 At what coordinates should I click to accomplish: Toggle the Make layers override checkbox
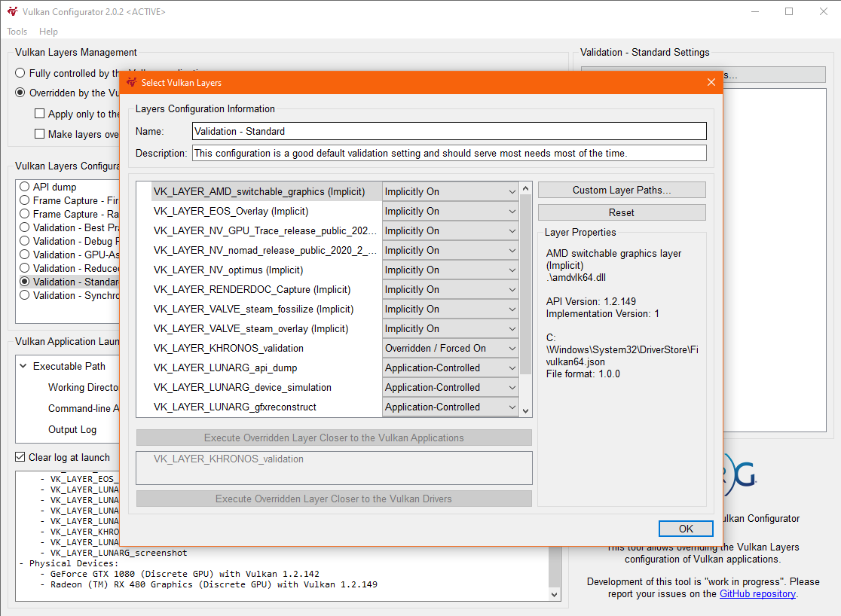pos(39,134)
